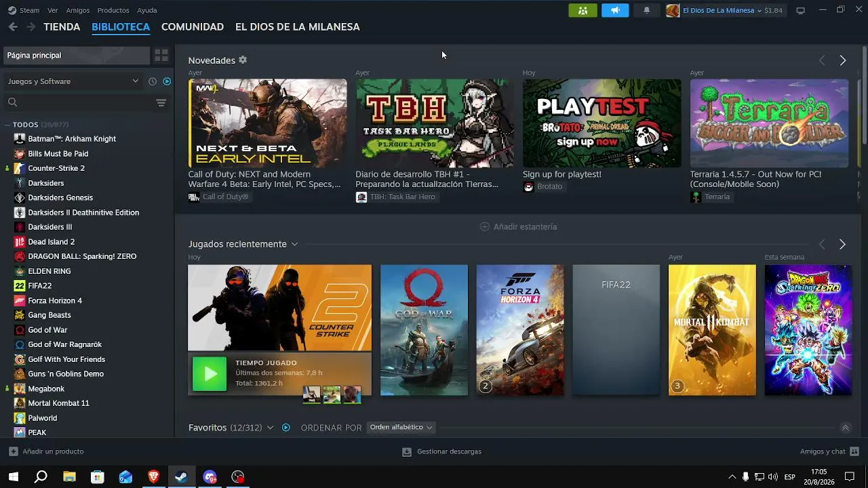868x488 pixels.
Task: Toggle the ready-to-play games filter
Action: (x=167, y=81)
